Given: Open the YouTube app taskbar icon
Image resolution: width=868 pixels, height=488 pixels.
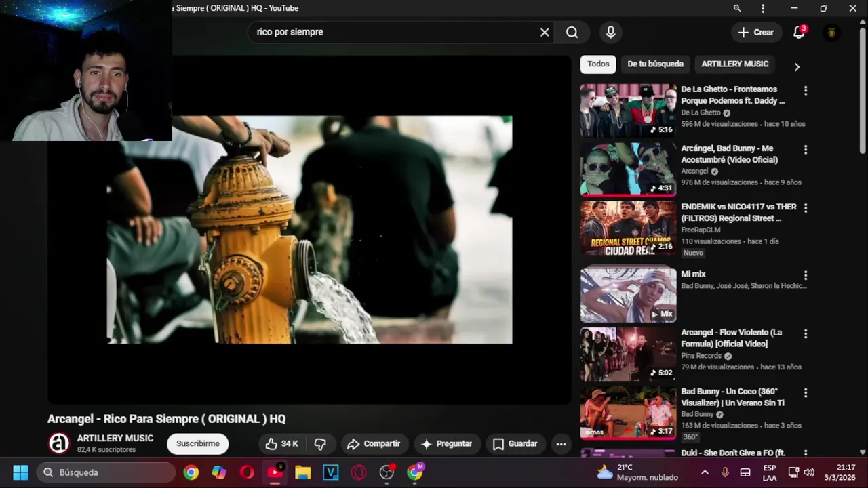Looking at the screenshot, I should (275, 472).
